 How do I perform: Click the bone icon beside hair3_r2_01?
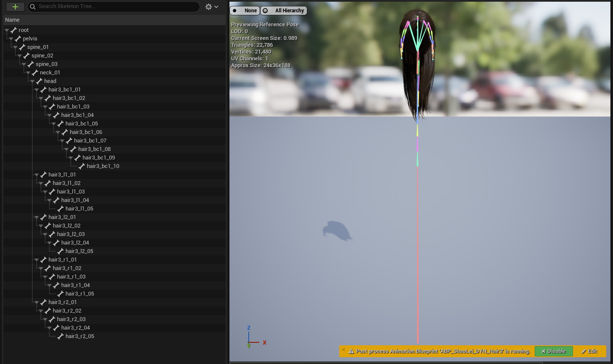(x=43, y=302)
